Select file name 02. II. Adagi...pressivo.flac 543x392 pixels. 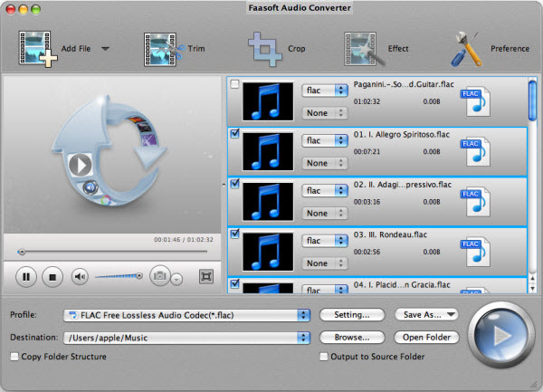[403, 185]
